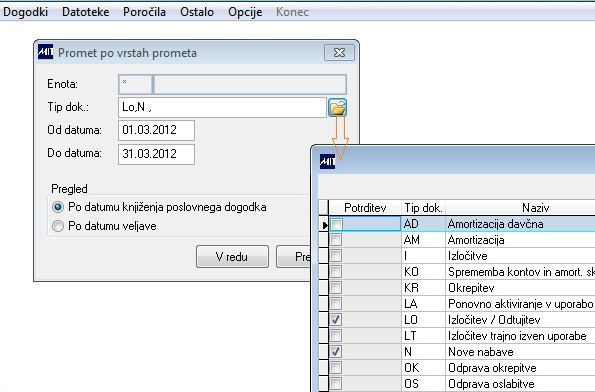Select the row marker for AD row
The width and height of the screenshot is (595, 392).
click(x=324, y=224)
